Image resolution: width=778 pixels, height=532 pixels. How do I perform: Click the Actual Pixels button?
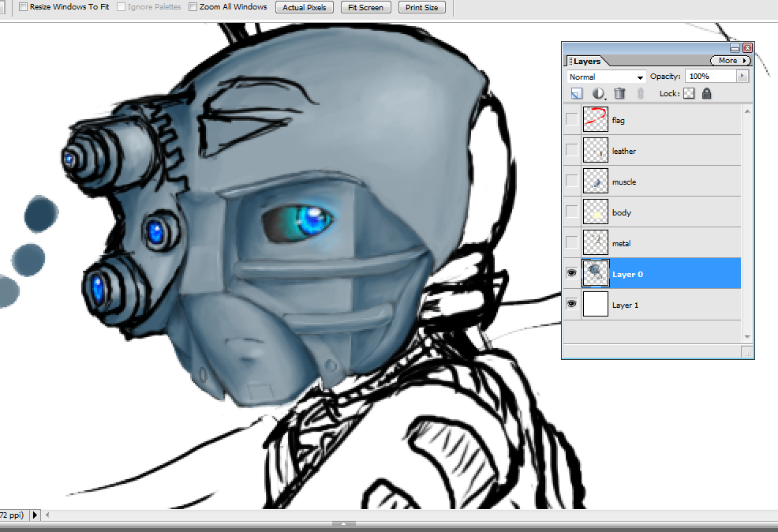point(304,7)
